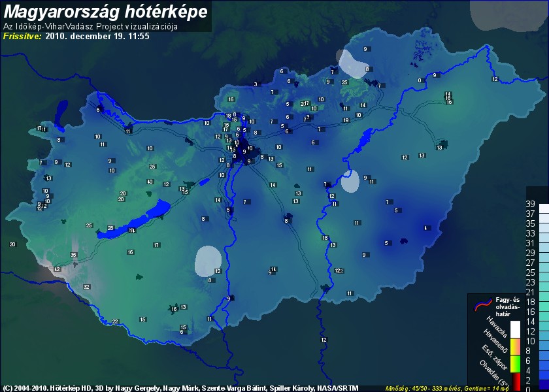Click the green Eső, zápor legend swatch

tap(515, 363)
